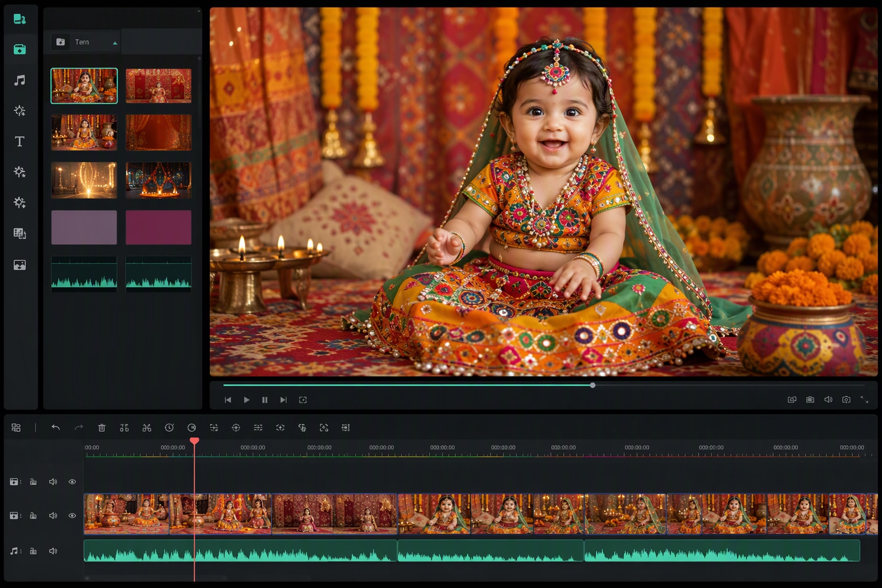This screenshot has width=882, height=588.
Task: Delete the selected clip with the trash icon
Action: click(x=102, y=428)
